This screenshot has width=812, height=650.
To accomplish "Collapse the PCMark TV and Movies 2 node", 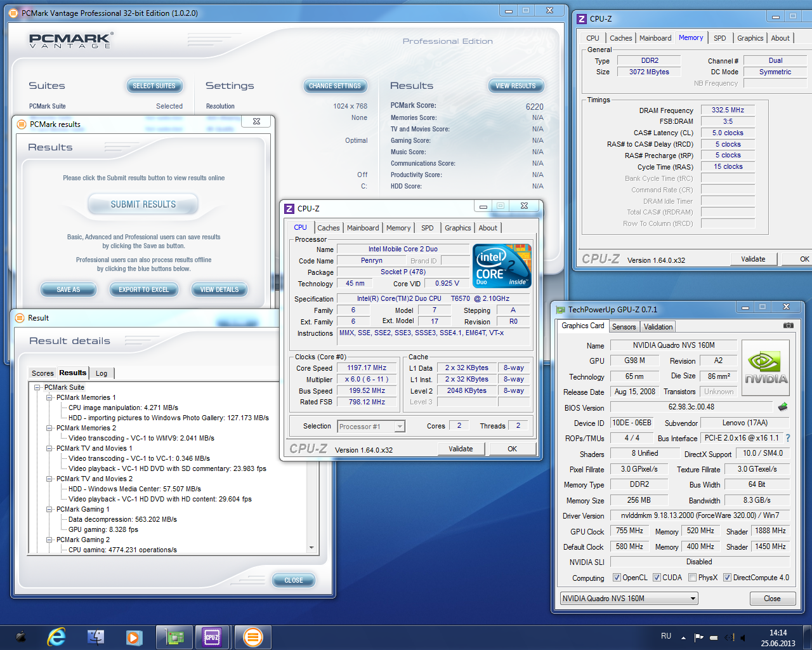I will pos(49,479).
